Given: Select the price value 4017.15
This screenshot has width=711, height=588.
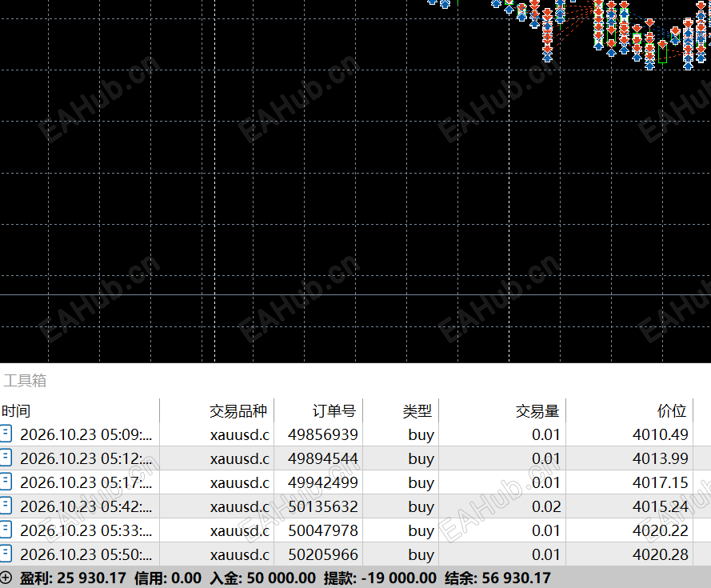Looking at the screenshot, I should tap(661, 482).
